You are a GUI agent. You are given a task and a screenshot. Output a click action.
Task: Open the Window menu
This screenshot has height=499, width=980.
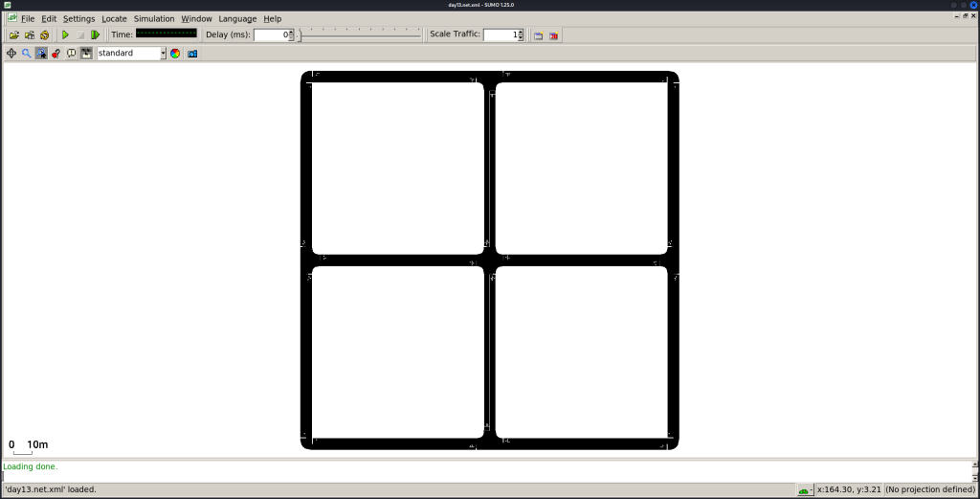coord(196,19)
